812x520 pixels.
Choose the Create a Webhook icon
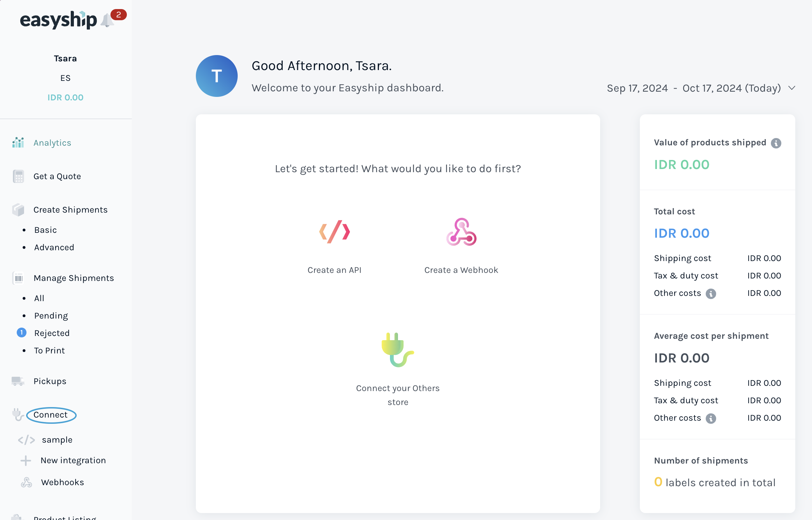[461, 232]
